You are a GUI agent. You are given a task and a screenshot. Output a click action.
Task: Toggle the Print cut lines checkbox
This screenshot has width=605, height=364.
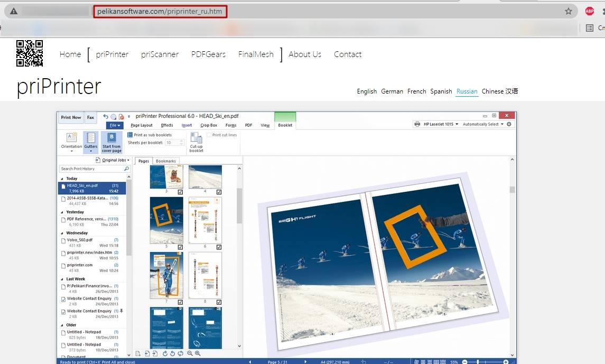click(x=209, y=135)
